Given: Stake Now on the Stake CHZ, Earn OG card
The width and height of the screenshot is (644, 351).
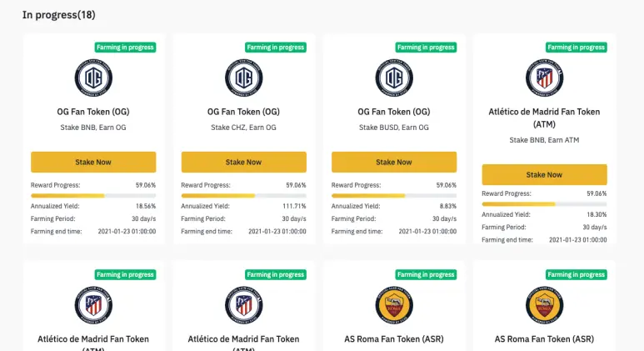Looking at the screenshot, I should click(x=243, y=162).
